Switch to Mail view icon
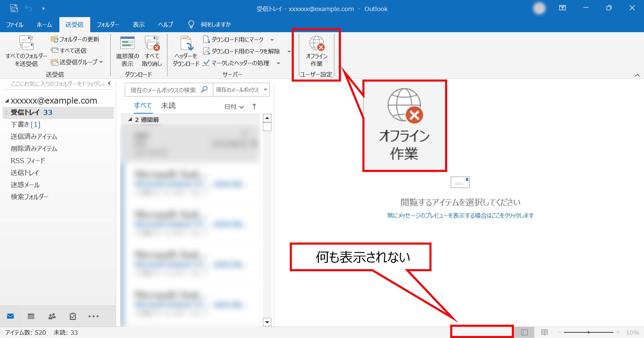The height and width of the screenshot is (338, 644). coord(11,316)
